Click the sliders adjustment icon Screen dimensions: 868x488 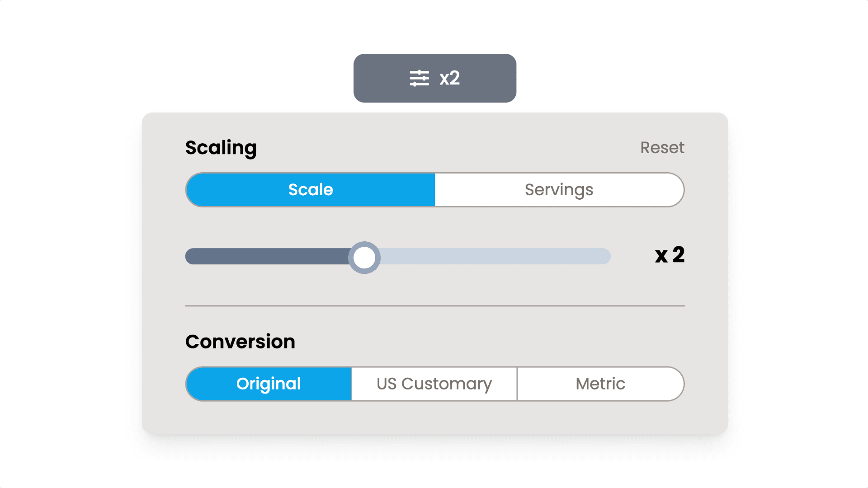pyautogui.click(x=419, y=78)
